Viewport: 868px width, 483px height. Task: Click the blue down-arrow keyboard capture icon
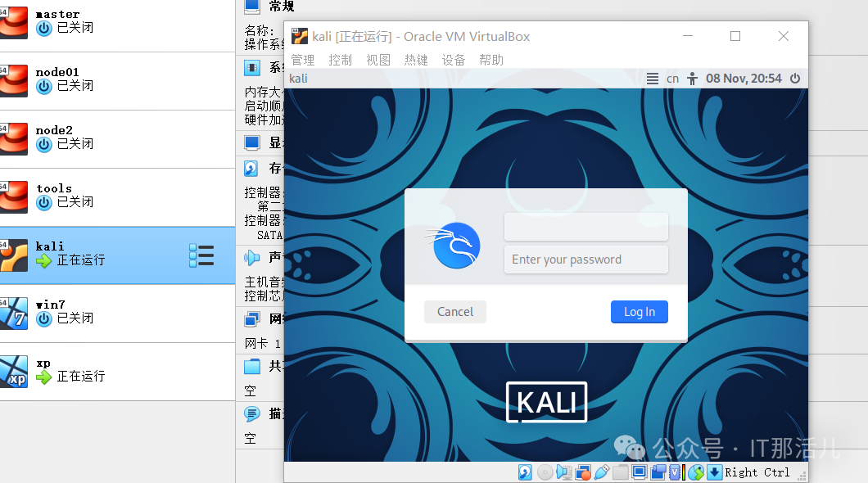[x=715, y=472]
